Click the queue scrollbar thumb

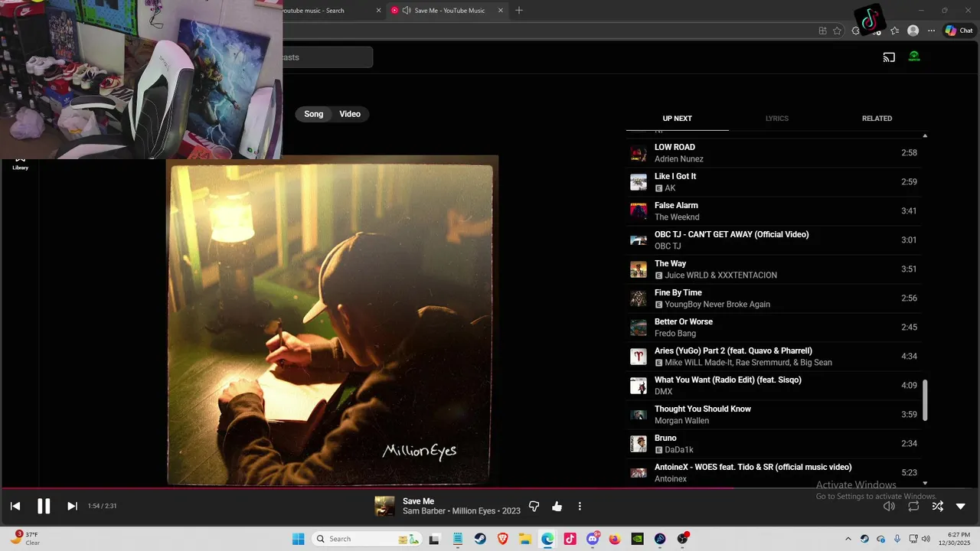tap(925, 399)
